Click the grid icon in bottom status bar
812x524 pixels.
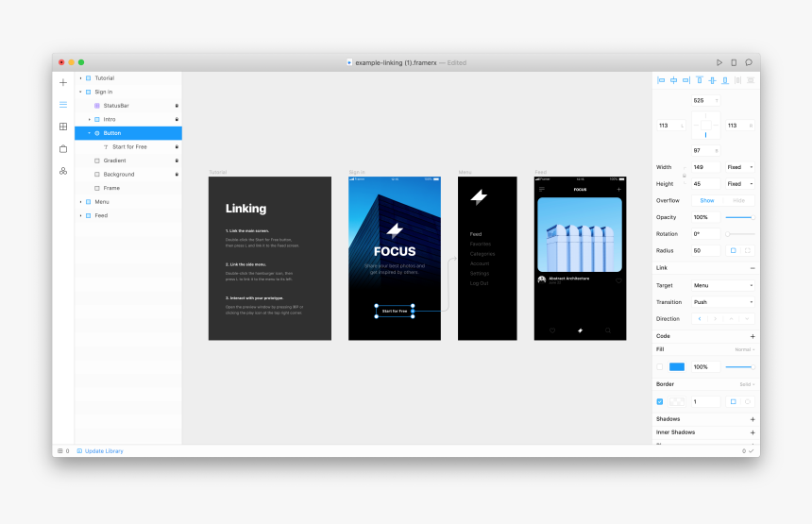[60, 451]
